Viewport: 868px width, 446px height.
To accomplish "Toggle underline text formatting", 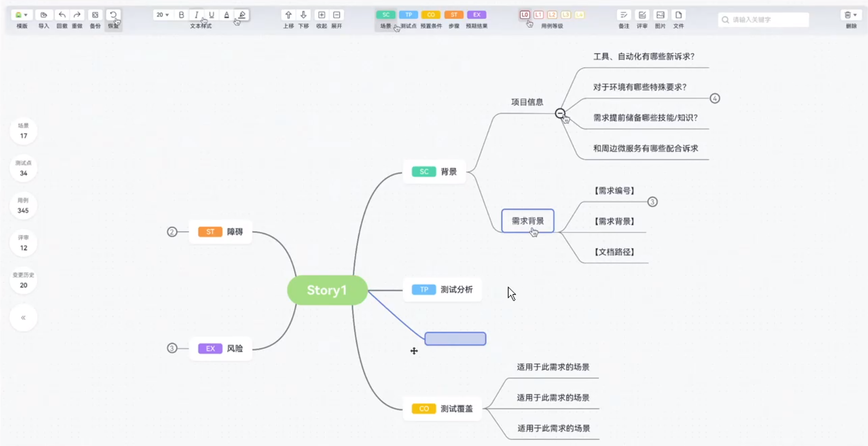I will point(212,15).
